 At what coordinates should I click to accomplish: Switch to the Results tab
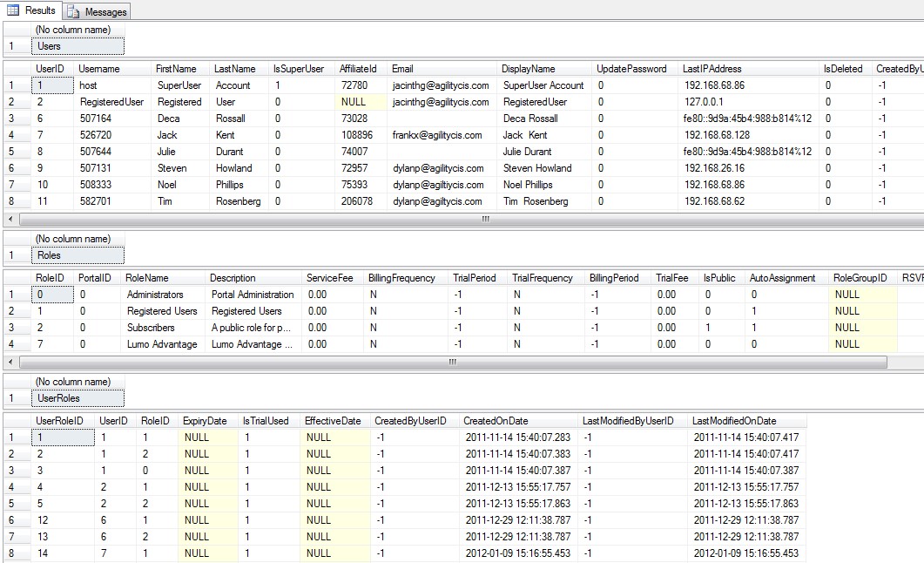pos(31,10)
